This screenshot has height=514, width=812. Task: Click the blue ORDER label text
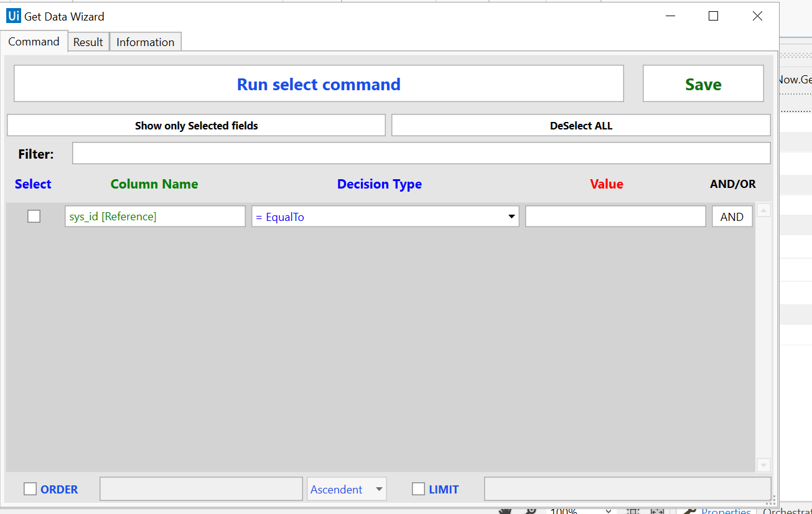[x=59, y=490]
